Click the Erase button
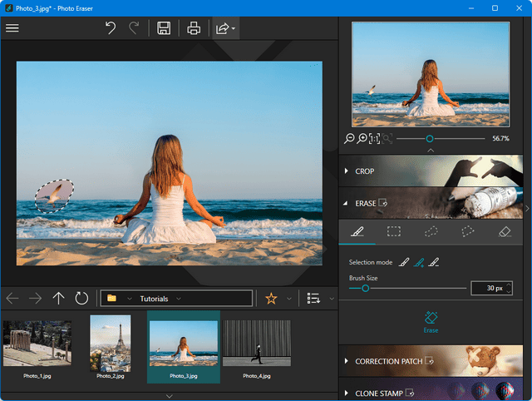532x401 pixels. 431,322
